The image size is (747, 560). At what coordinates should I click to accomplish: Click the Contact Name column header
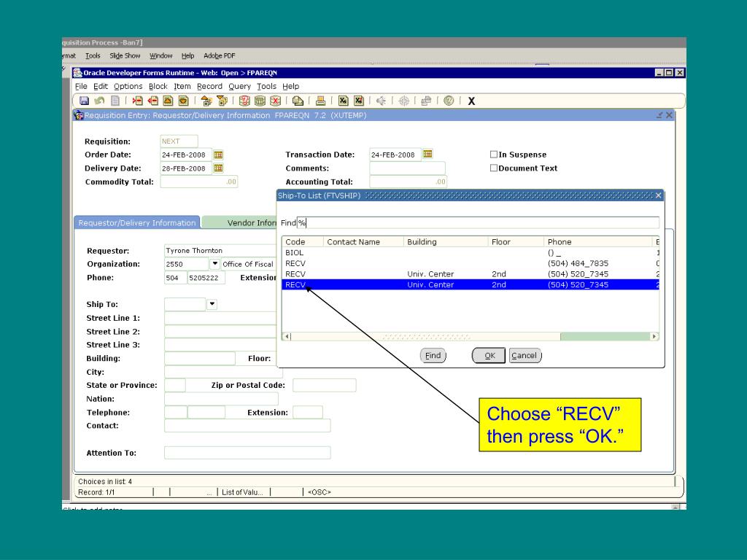coord(363,242)
